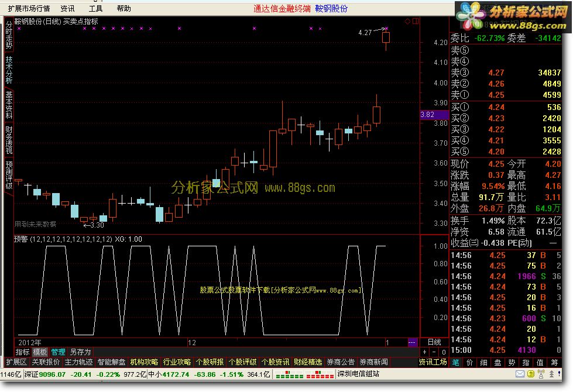Open the 个股研报 tab
Image resolution: width=573 pixels, height=392 pixels.
pyautogui.click(x=210, y=362)
